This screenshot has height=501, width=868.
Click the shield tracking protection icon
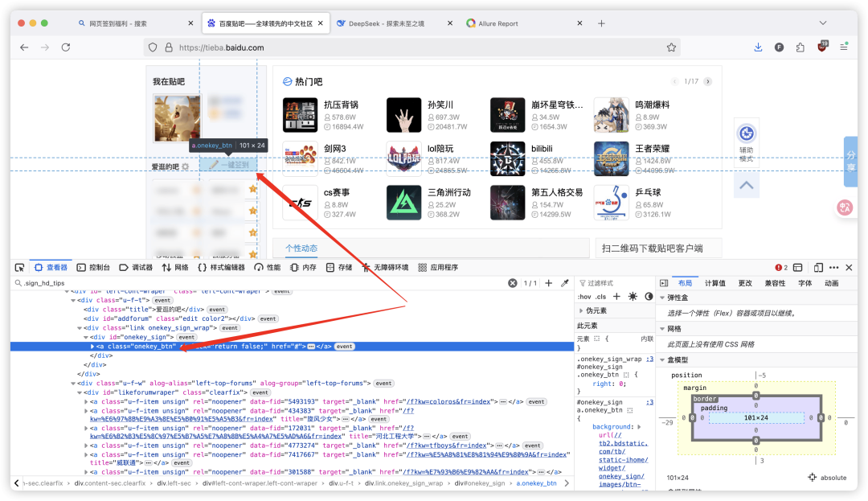pyautogui.click(x=153, y=47)
